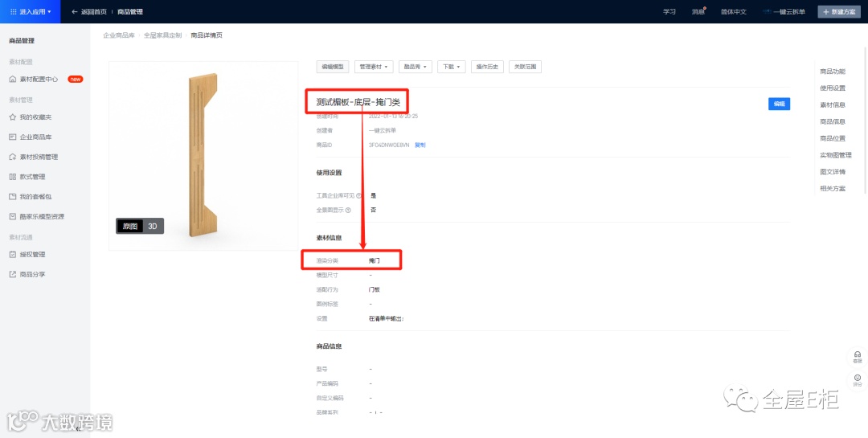Open the 简体中文 language selector
The width and height of the screenshot is (868, 438).
(734, 11)
